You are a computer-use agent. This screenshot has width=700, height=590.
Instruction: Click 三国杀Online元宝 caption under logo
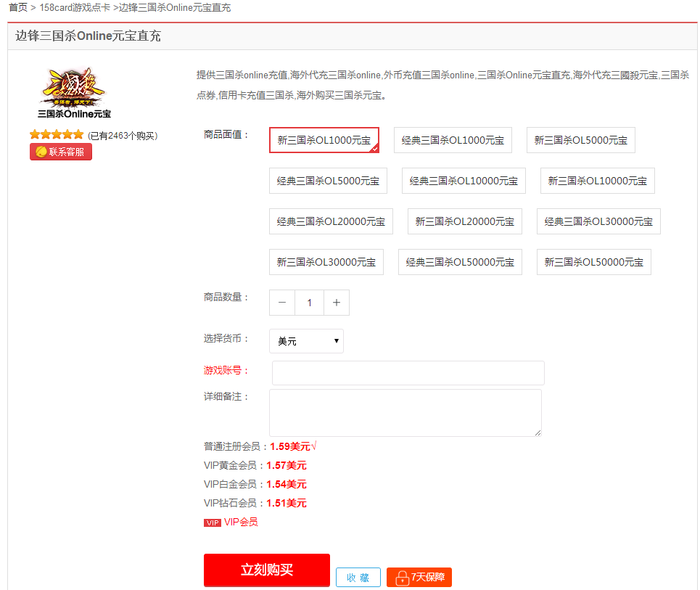pos(74,114)
